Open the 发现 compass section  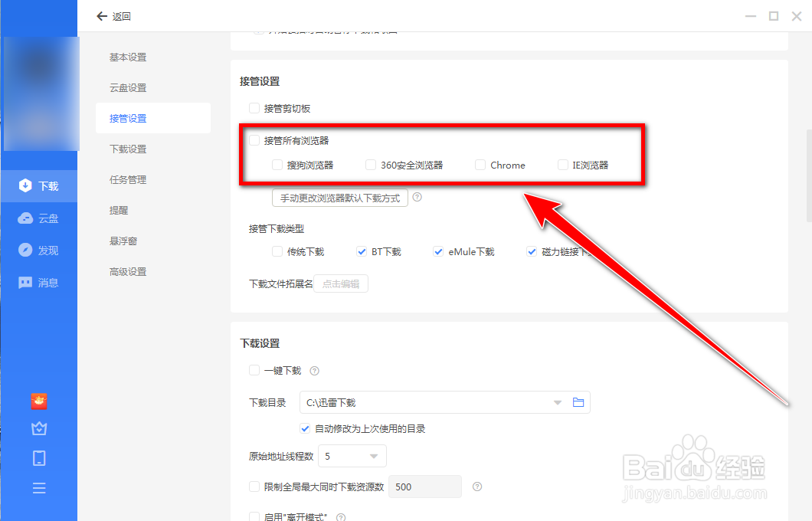pos(39,251)
